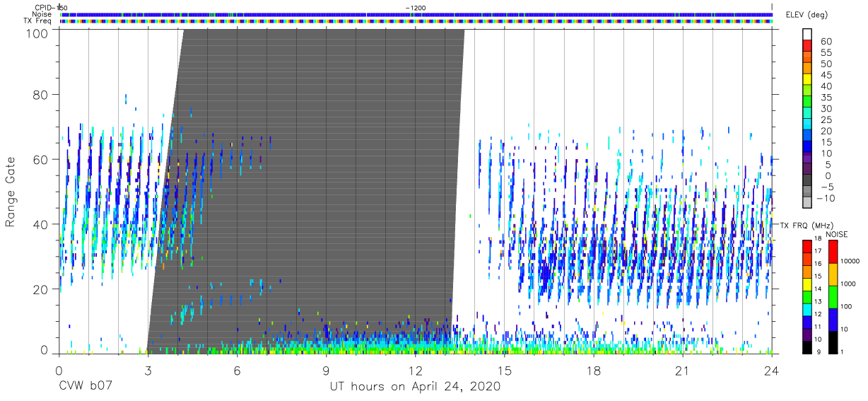868x401 pixels.
Task: Click the y-axis tick label '100'
Action: (x=37, y=33)
